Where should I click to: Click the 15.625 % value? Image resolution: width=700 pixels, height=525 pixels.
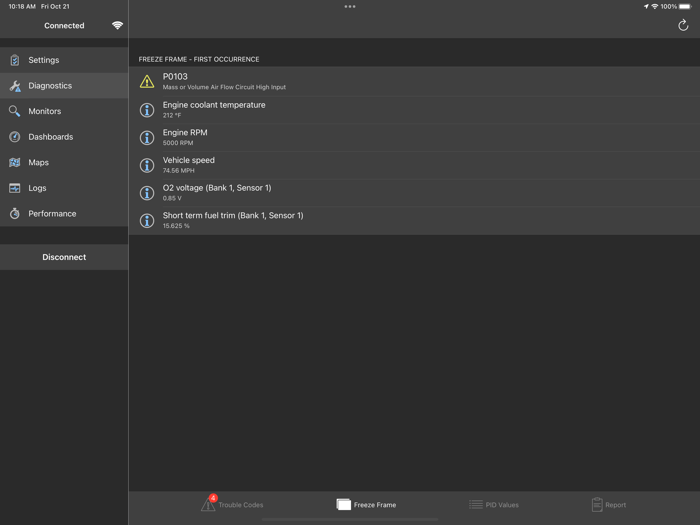[x=176, y=226]
